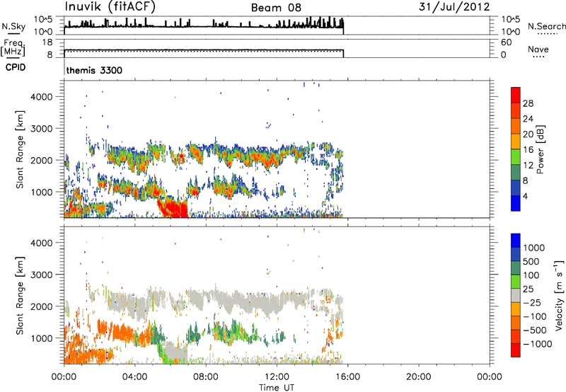Click the '3000' tick on velocity panel
This screenshot has width=566, height=392.
click(x=42, y=275)
